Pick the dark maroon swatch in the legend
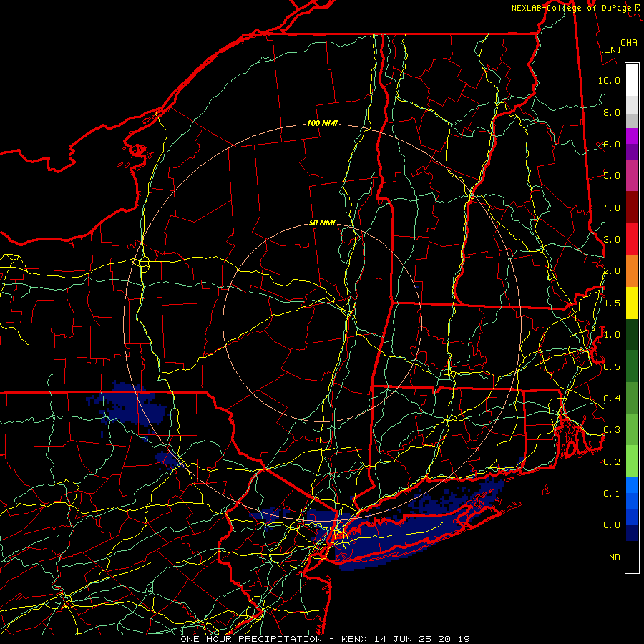Image resolution: width=644 pixels, height=644 pixels. (x=632, y=208)
